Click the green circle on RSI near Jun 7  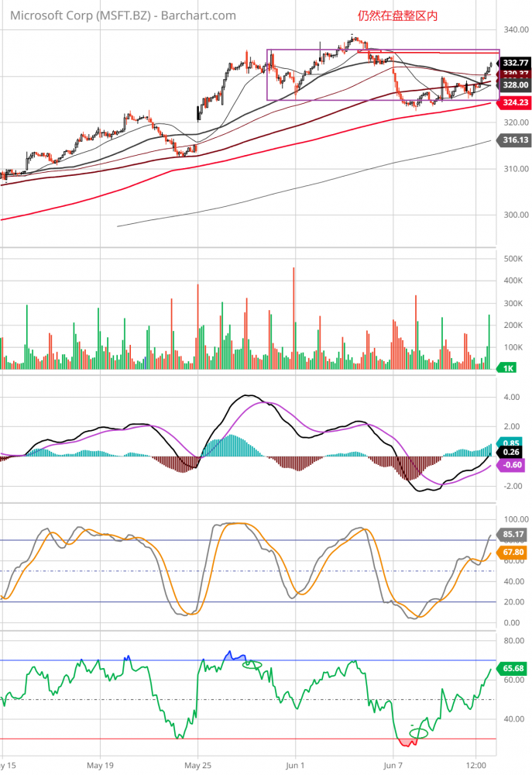(x=419, y=732)
